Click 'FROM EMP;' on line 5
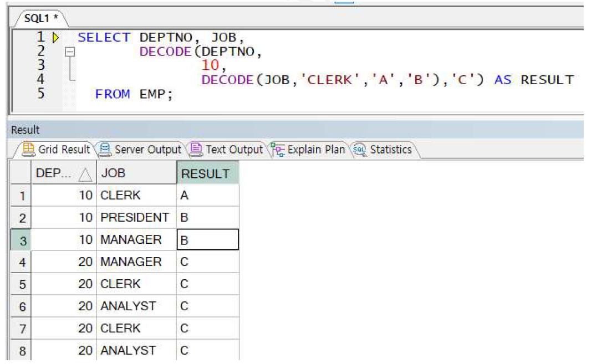 (134, 94)
